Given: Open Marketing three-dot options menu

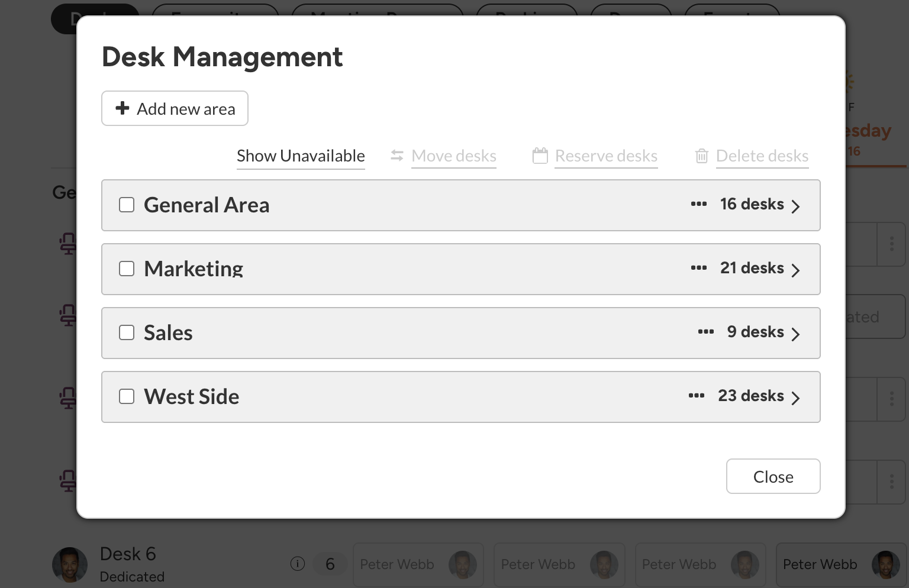Looking at the screenshot, I should pyautogui.click(x=699, y=268).
